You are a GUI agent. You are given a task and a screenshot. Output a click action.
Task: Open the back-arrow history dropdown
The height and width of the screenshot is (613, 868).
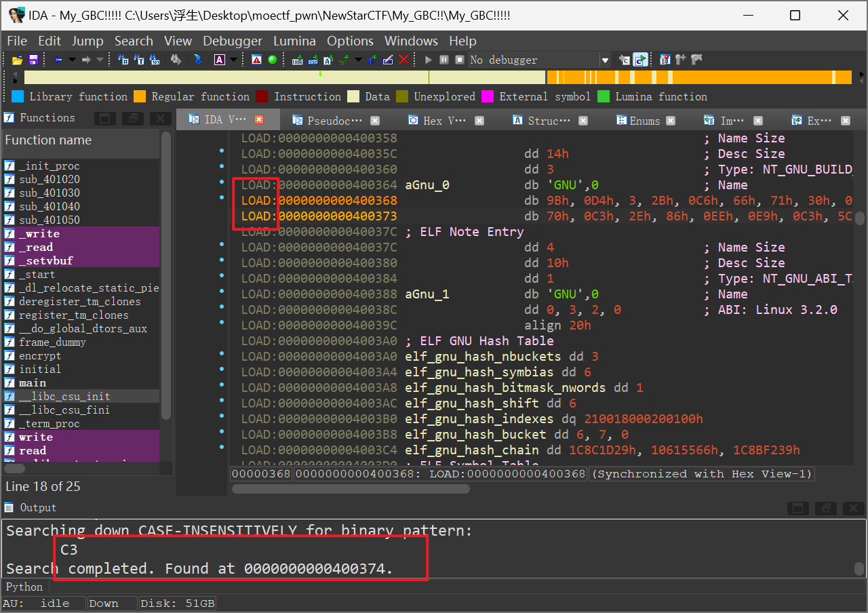(x=72, y=60)
